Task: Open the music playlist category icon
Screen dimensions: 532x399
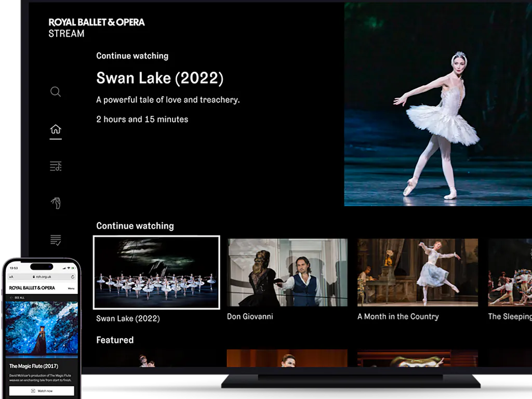Action: pyautogui.click(x=56, y=166)
